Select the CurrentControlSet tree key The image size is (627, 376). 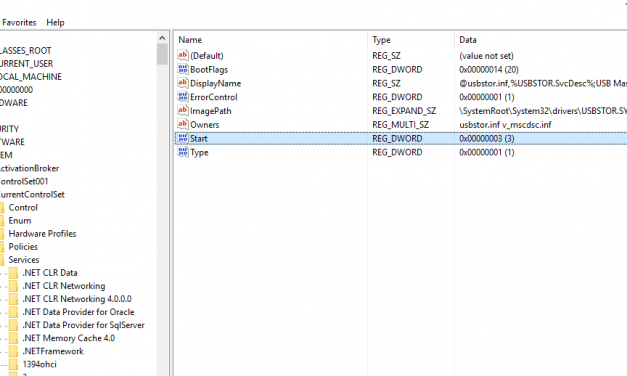[x=32, y=194]
